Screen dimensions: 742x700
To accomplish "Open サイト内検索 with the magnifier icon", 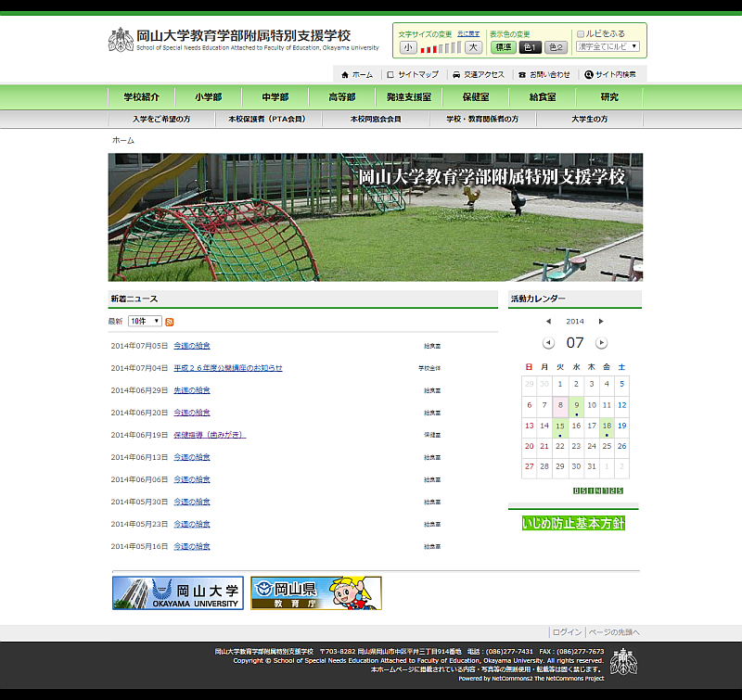I will tap(611, 74).
